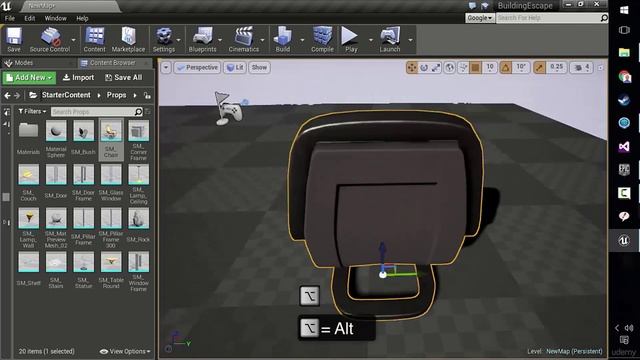Open rotation snap value 10° dropdown
640x360 pixels.
coord(521,67)
